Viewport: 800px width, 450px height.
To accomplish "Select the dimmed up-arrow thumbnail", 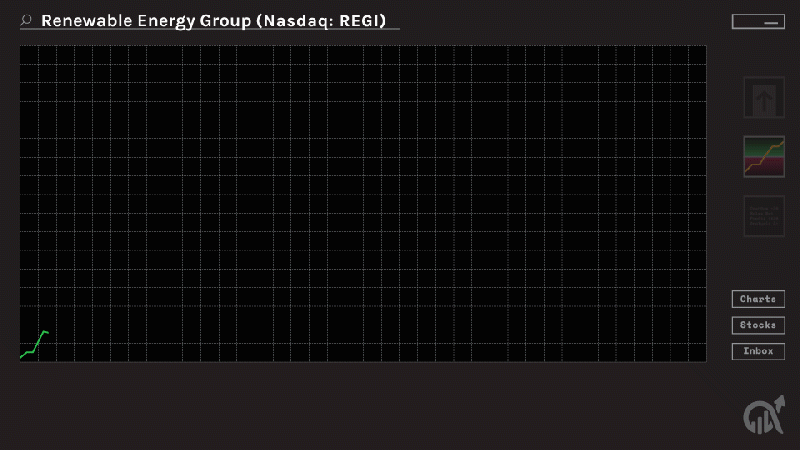I will [764, 97].
